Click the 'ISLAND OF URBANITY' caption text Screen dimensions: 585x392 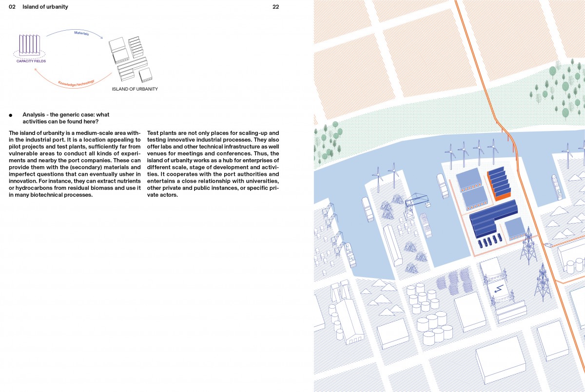pos(135,89)
